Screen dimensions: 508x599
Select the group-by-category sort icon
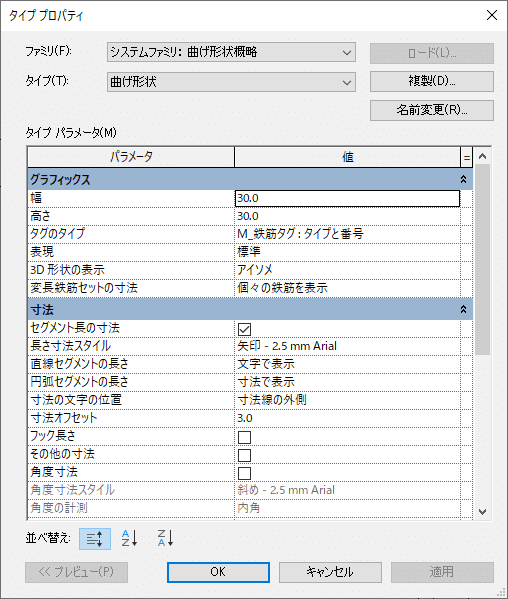click(x=95, y=539)
